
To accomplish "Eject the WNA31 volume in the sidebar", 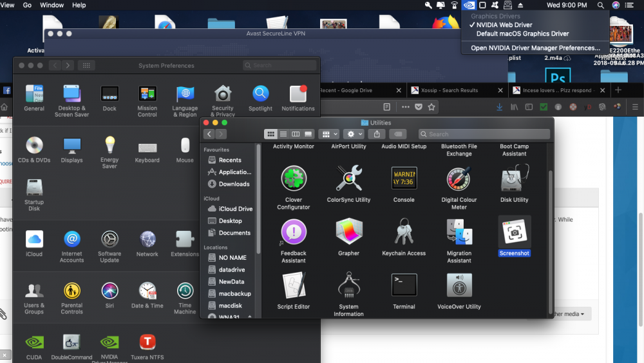I will tap(249, 316).
